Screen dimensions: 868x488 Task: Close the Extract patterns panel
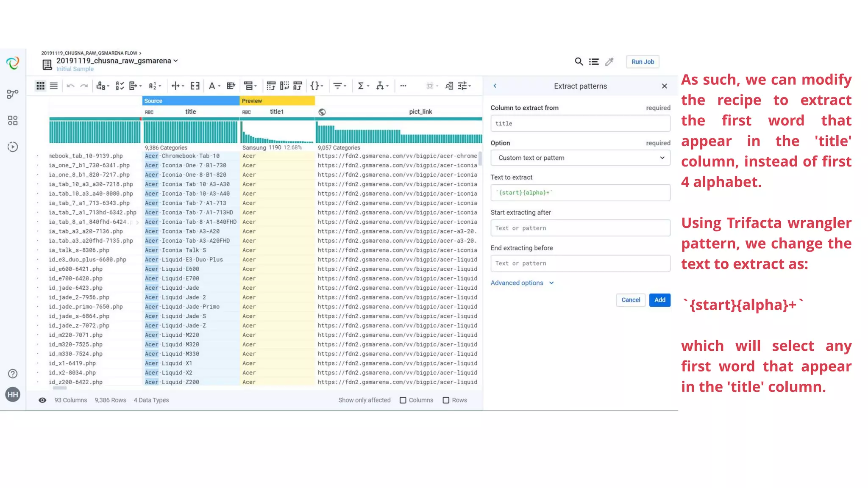(664, 86)
